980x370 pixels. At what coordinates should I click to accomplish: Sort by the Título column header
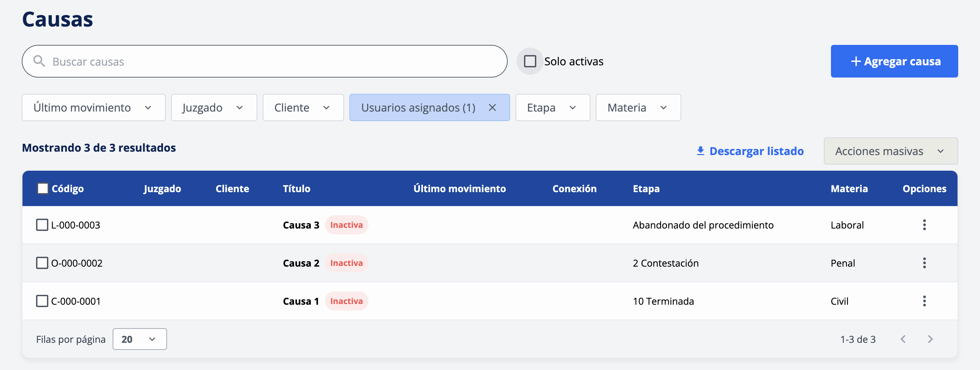(296, 189)
